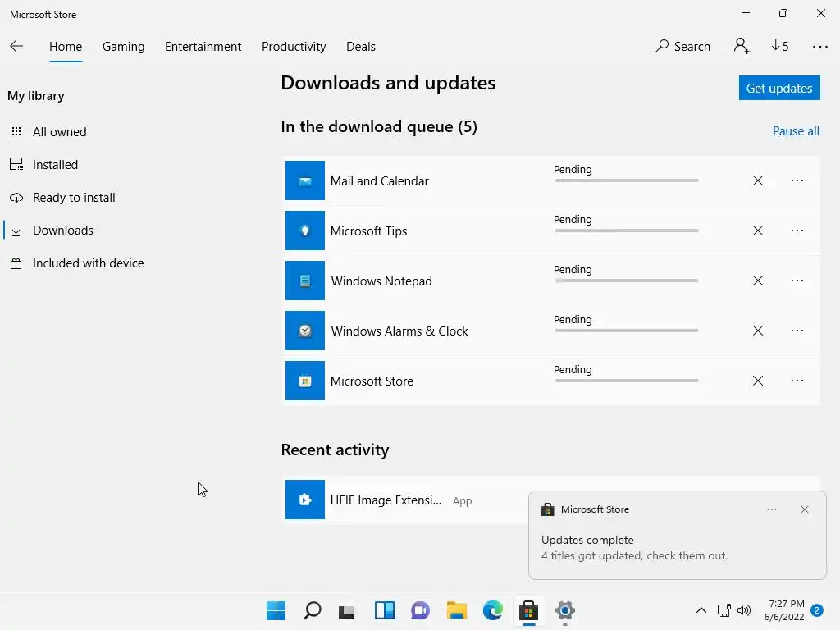This screenshot has height=630, width=840.
Task: Select the Productivity tab
Action: click(294, 47)
